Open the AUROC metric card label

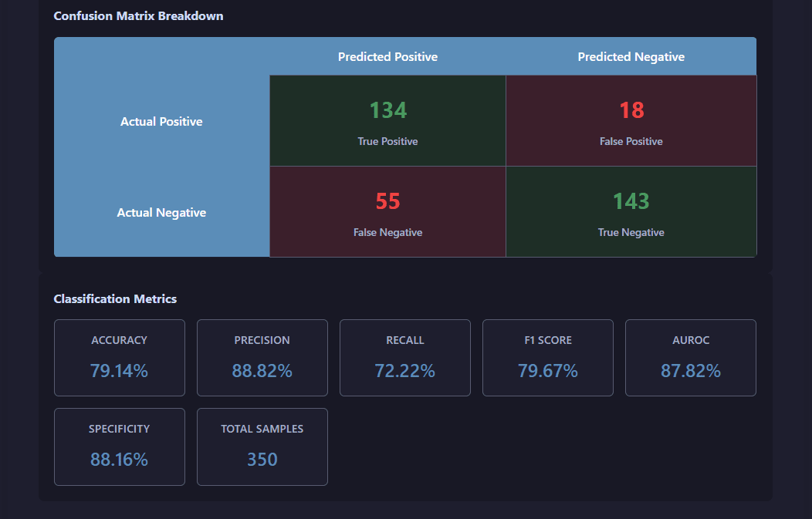tap(691, 340)
